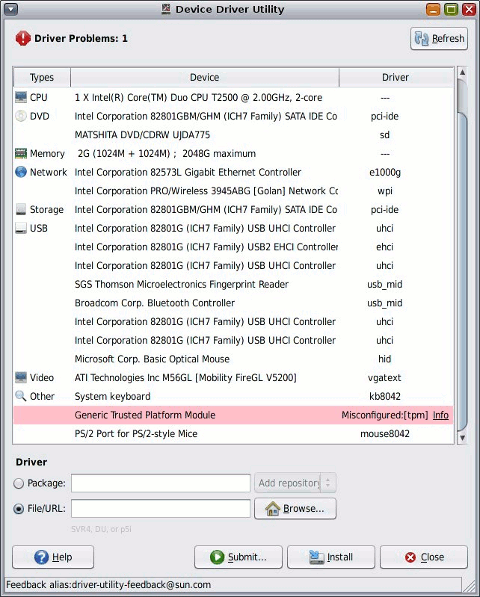This screenshot has width=480, height=597.
Task: Click the ehci driver cell
Action: pos(385,247)
